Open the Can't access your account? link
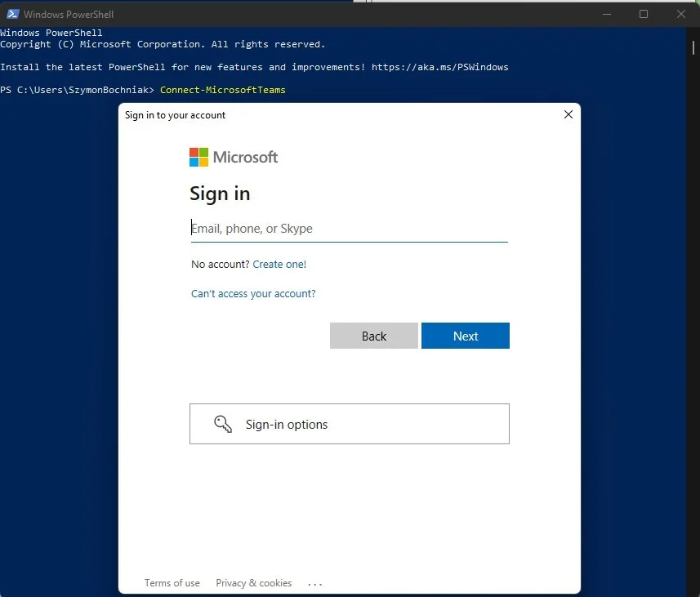This screenshot has width=700, height=597. tap(253, 294)
